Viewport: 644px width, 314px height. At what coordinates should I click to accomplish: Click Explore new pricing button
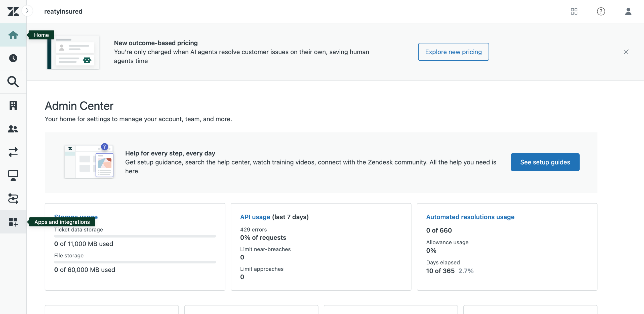[453, 52]
